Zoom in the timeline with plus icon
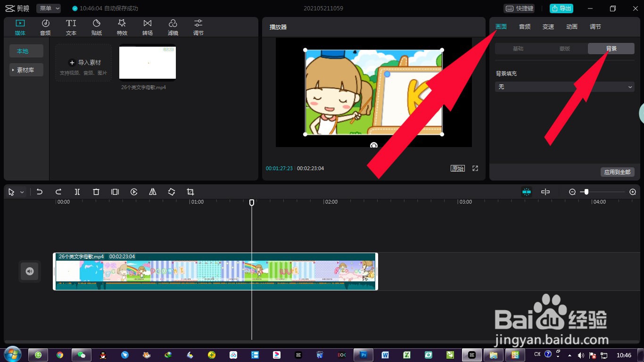 [x=633, y=192]
